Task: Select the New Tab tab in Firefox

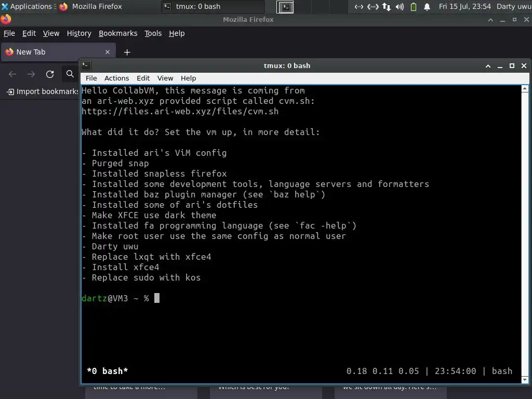Action: 58,52
